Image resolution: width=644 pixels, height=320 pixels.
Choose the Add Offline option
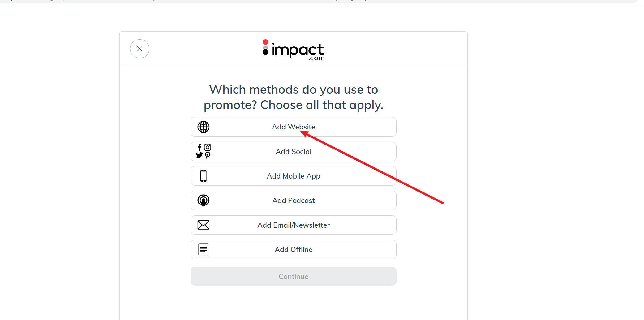pos(293,250)
